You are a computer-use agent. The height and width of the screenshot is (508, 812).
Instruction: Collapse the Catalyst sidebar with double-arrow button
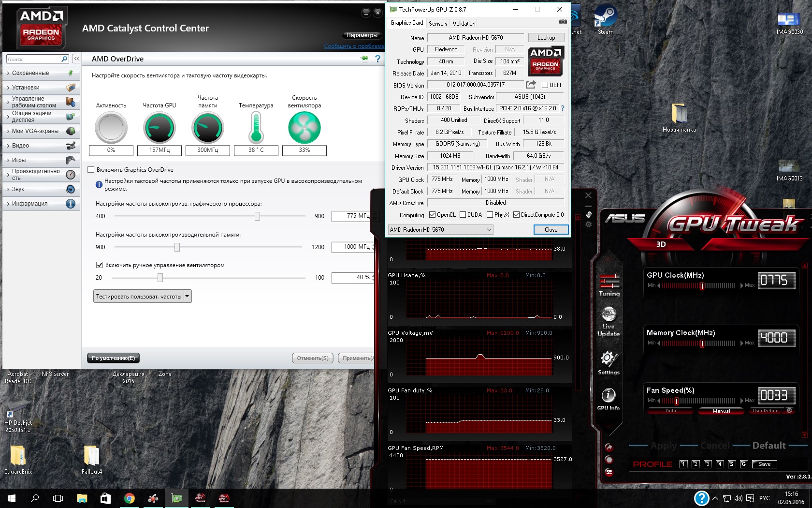click(76, 59)
